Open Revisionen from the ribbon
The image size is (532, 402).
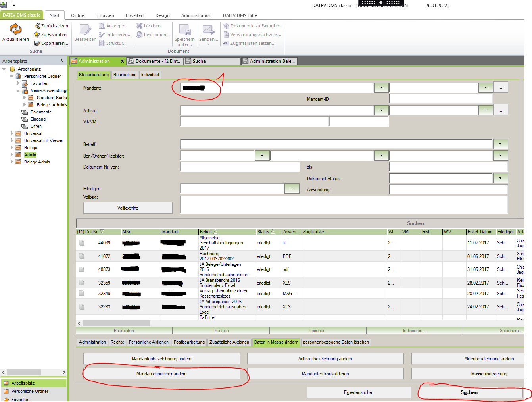tap(153, 35)
